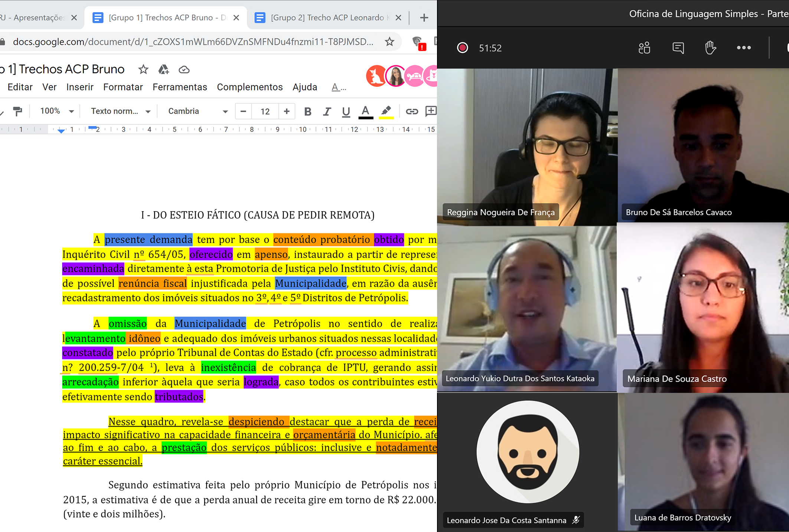
Task: Click the move to Drive icon
Action: pyautogui.click(x=163, y=69)
